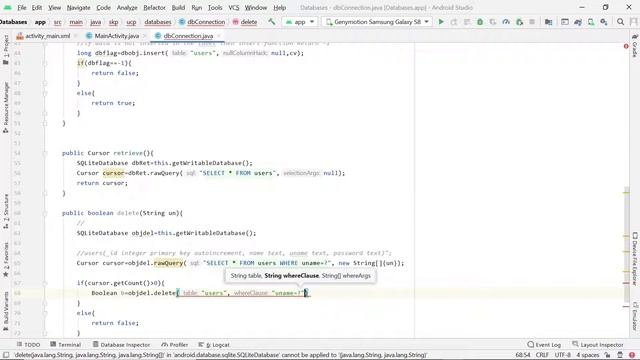Click the dbConnection breadcrumb
The image size is (640, 360).
(202, 22)
